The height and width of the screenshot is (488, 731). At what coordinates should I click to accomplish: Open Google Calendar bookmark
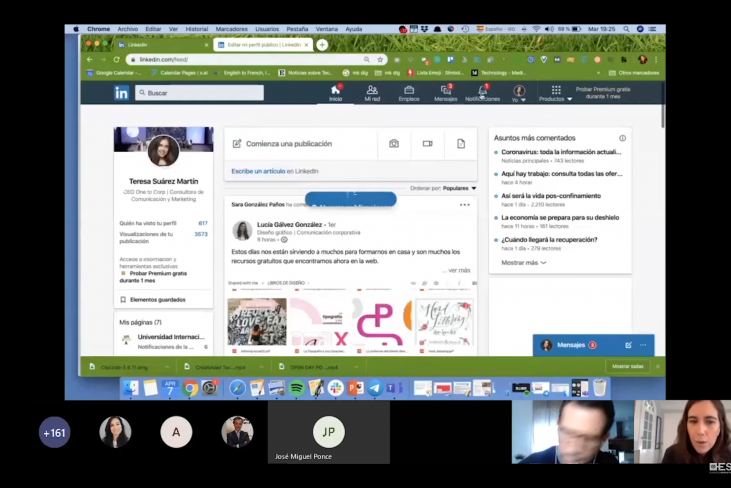pos(114,73)
